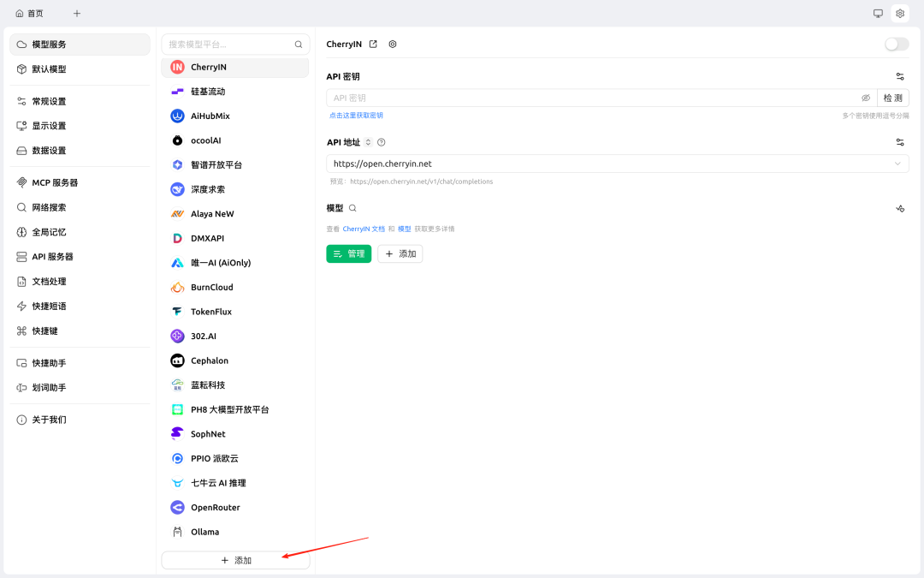924x578 pixels.
Task: Open 数据设置 settings
Action: (x=80, y=151)
